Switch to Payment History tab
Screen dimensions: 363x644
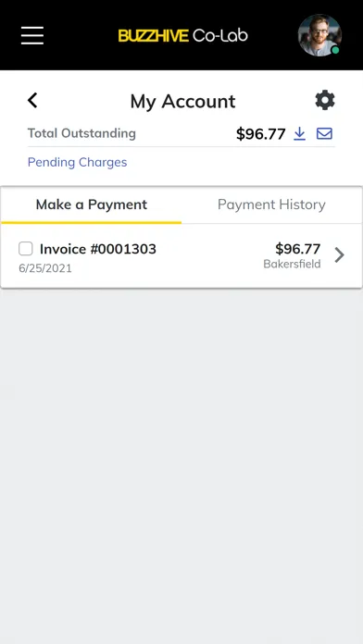click(271, 204)
